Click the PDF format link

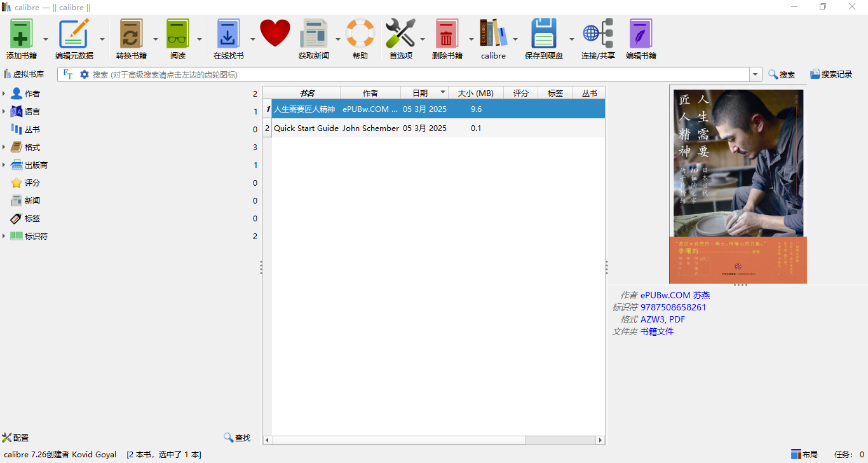(677, 319)
